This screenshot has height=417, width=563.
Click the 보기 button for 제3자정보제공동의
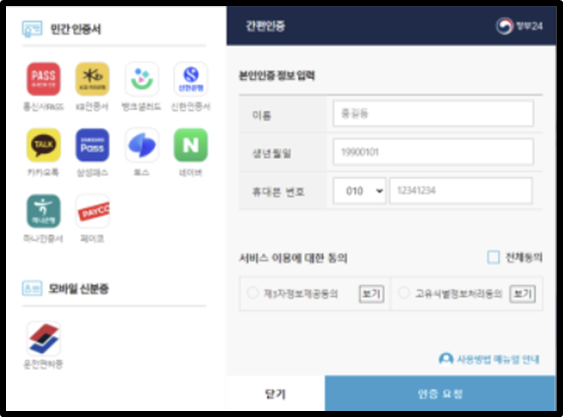(372, 294)
